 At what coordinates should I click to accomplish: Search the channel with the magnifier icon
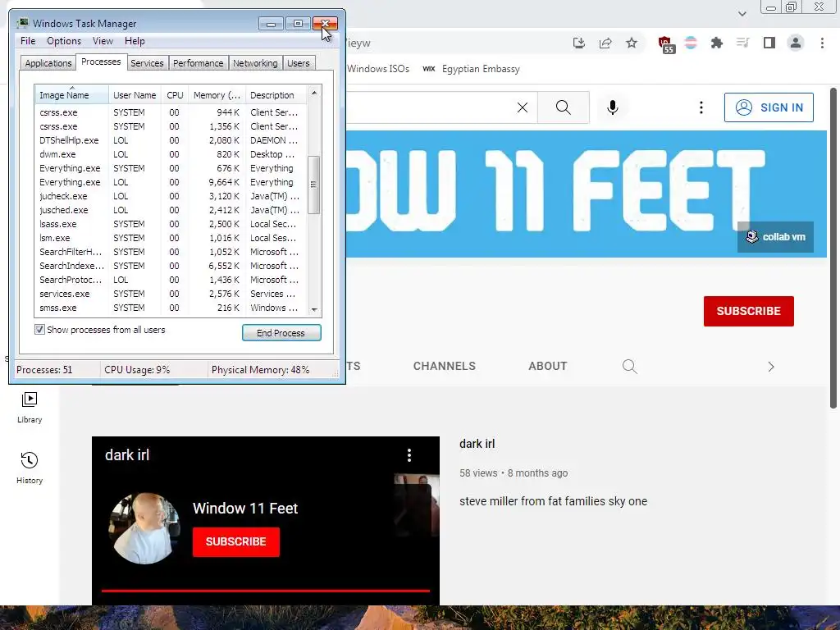click(629, 367)
